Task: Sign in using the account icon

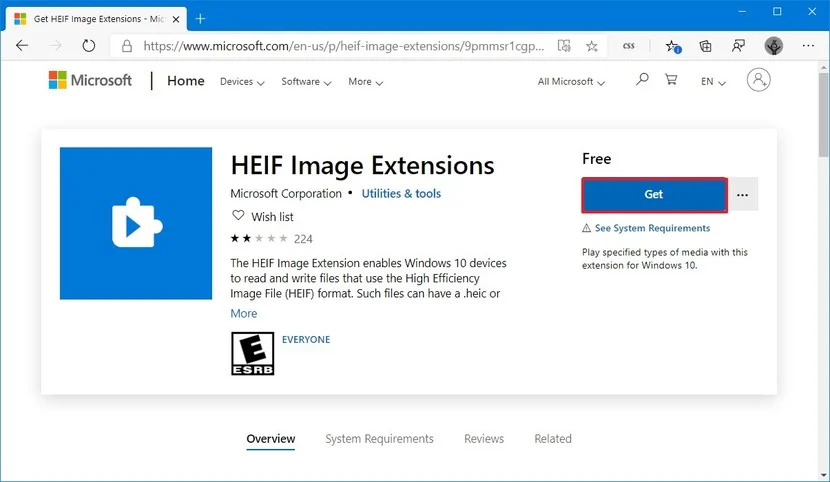Action: (x=759, y=80)
